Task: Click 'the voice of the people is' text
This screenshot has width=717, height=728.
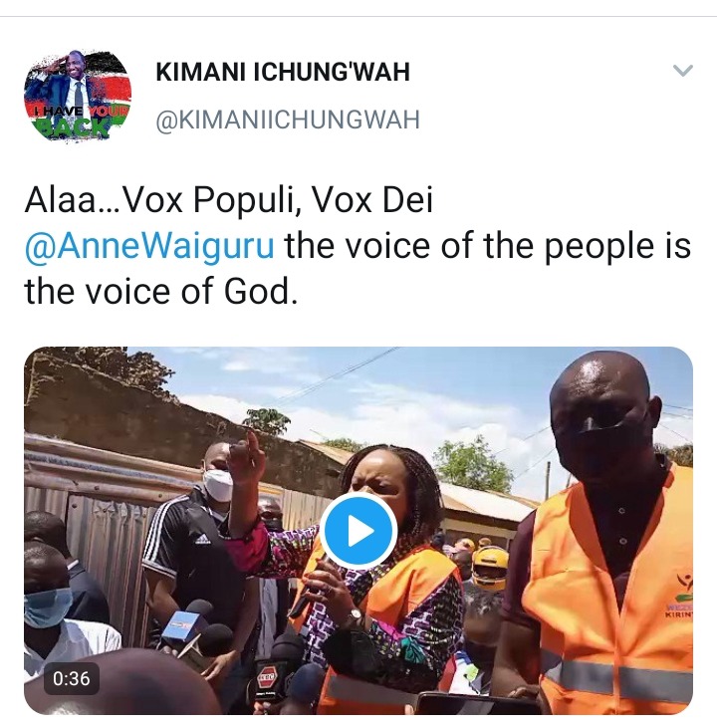Action: tap(488, 246)
